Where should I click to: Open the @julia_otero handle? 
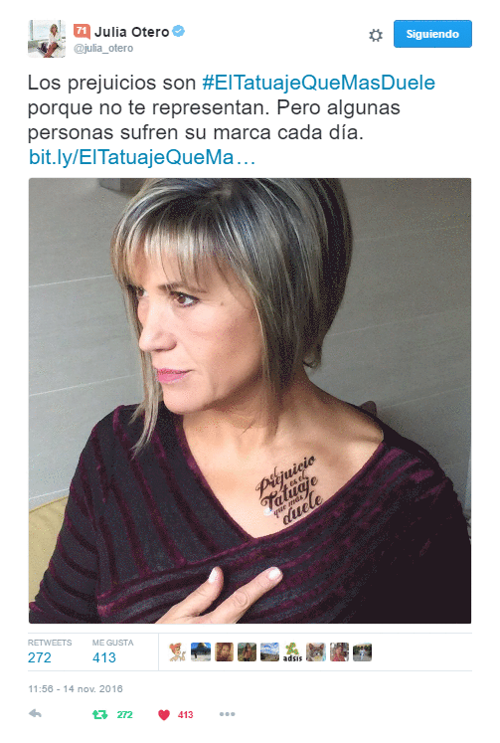click(x=103, y=48)
